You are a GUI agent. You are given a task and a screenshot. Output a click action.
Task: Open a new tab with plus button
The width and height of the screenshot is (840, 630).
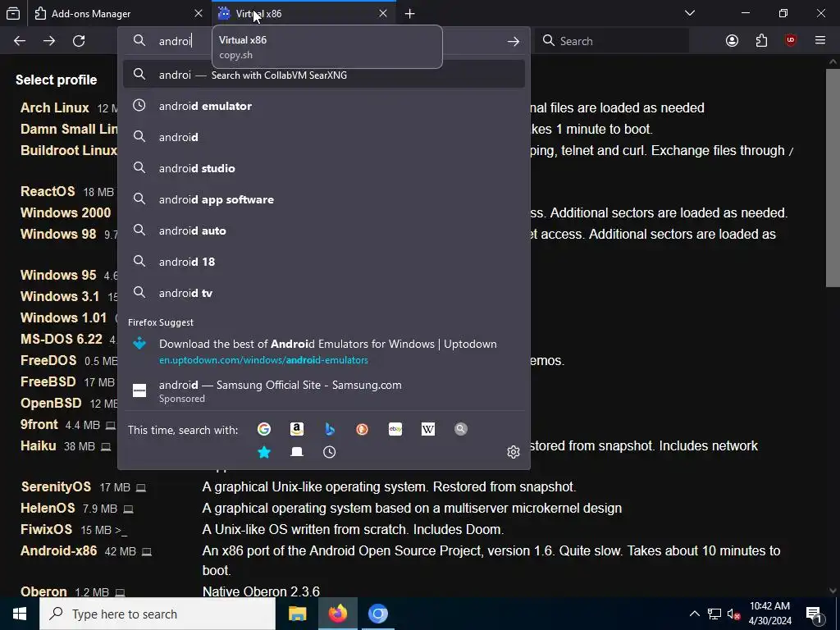point(410,13)
